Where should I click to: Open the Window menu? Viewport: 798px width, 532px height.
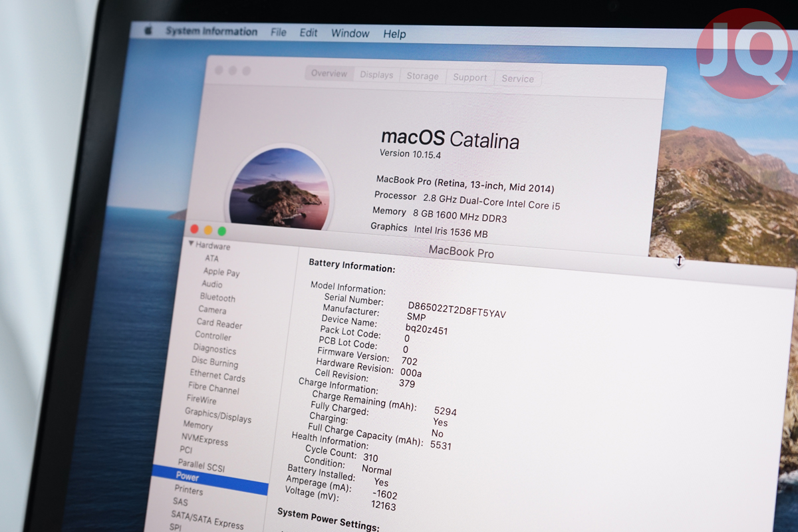click(x=350, y=33)
